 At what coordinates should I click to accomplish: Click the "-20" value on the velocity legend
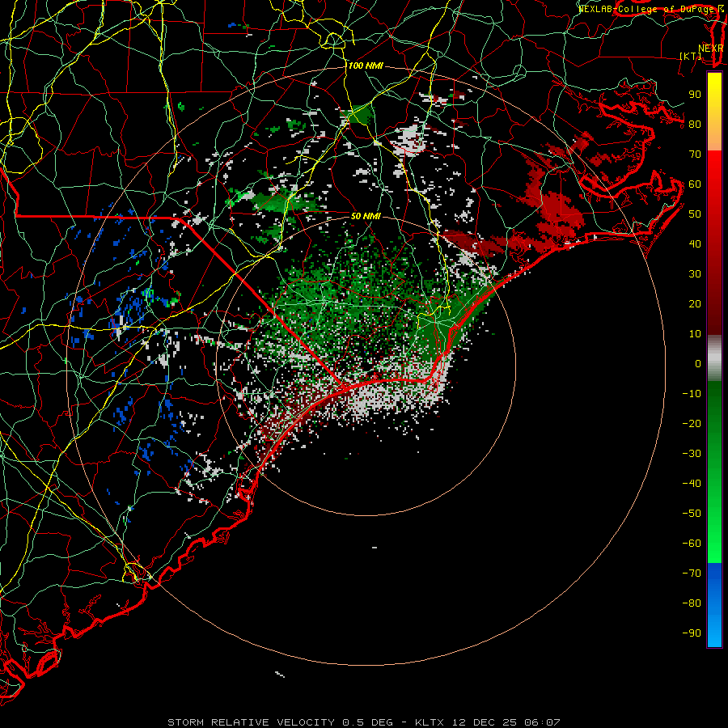pyautogui.click(x=692, y=423)
